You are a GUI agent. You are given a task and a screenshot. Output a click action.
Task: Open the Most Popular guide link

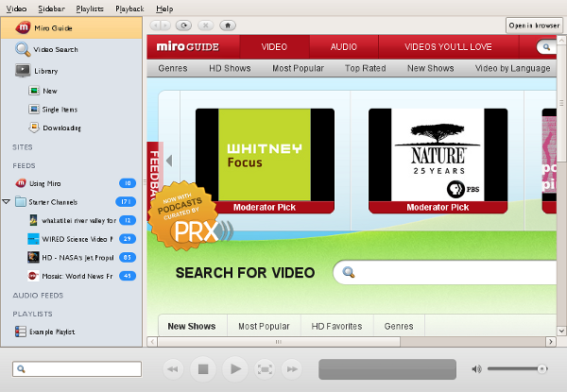click(298, 69)
